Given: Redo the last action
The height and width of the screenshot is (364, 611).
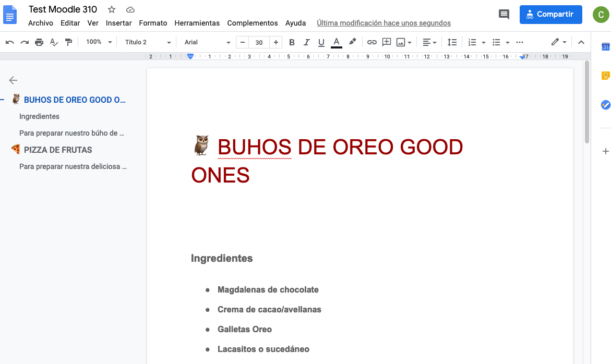Looking at the screenshot, I should 25,42.
